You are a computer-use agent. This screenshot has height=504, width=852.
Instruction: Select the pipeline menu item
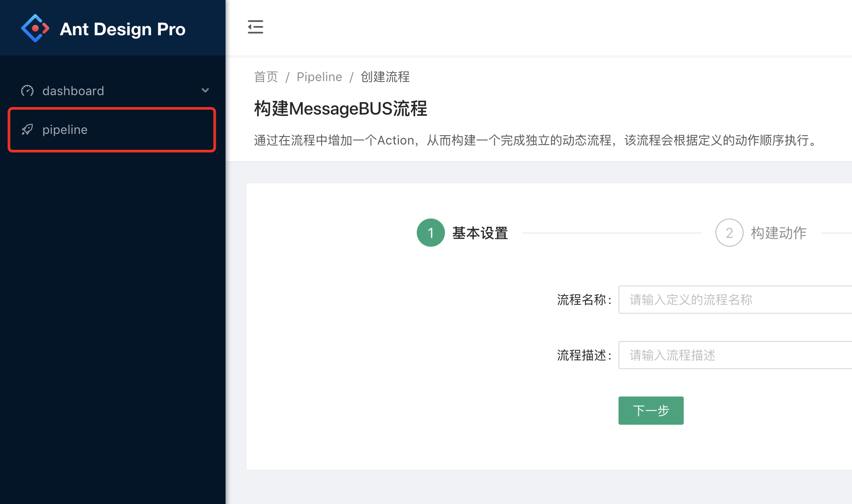65,130
